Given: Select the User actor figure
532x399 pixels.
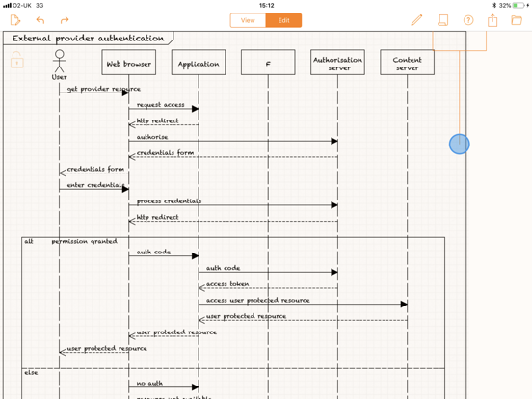Looking at the screenshot, I should click(60, 65).
